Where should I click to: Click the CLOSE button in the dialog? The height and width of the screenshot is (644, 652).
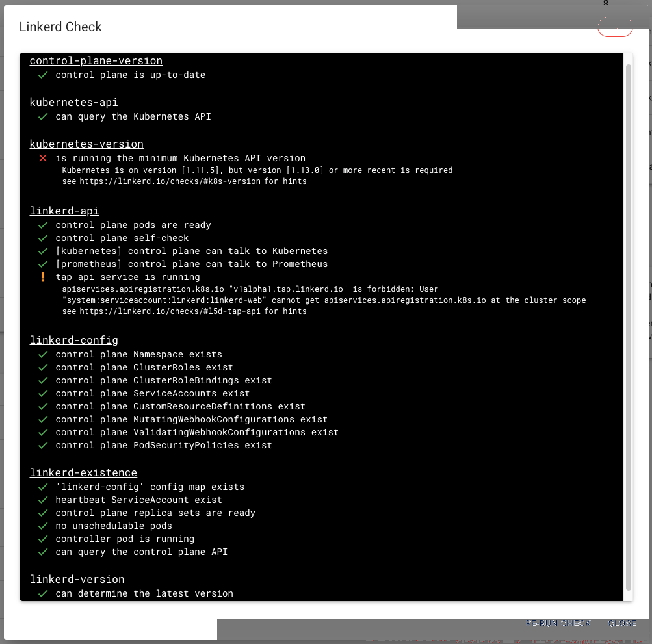[x=622, y=623]
